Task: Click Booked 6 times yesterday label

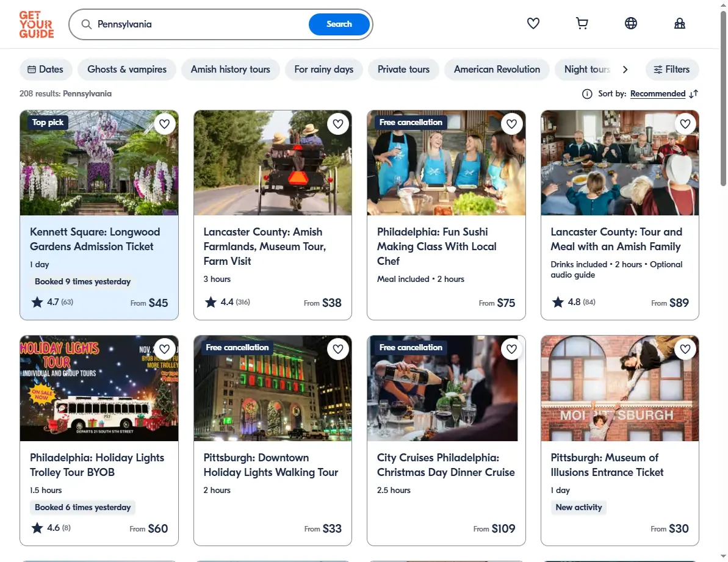Action: pos(82,507)
